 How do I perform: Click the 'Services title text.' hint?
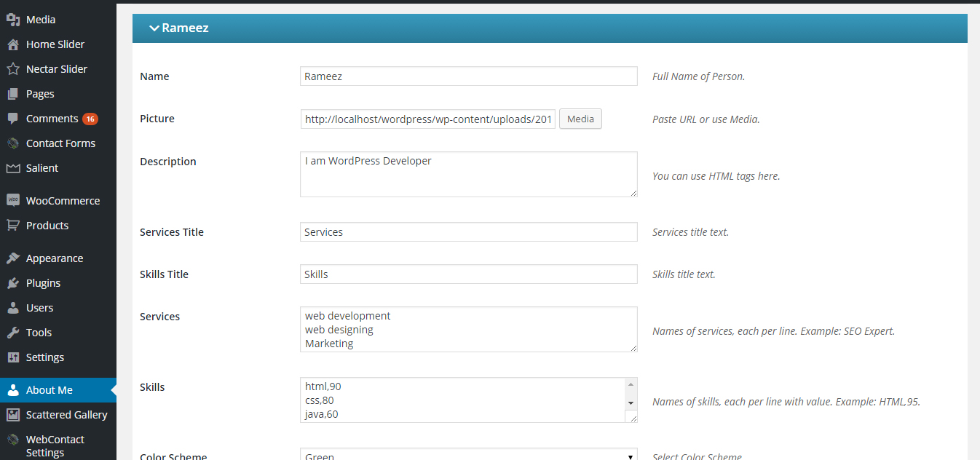click(691, 232)
